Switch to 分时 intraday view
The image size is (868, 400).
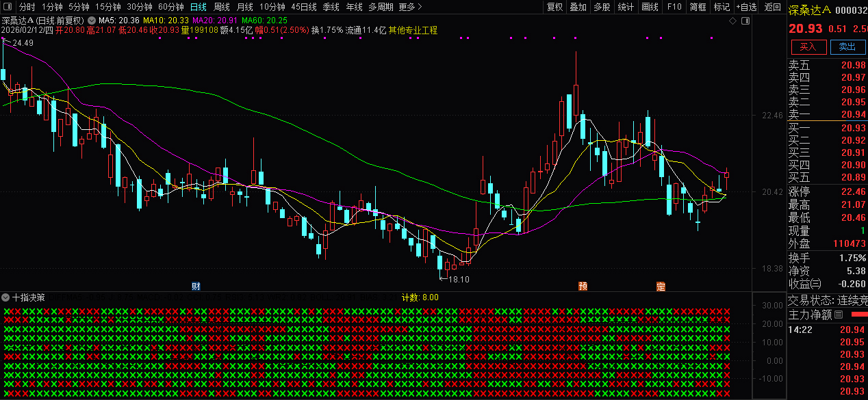(25, 6)
